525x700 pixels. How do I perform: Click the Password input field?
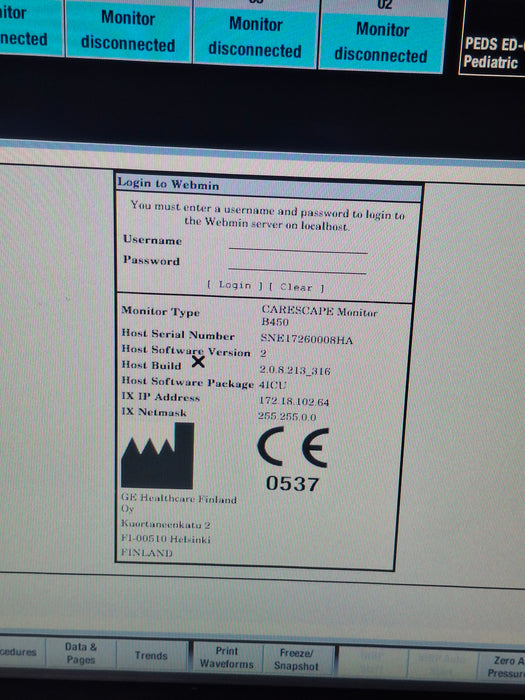[x=297, y=266]
